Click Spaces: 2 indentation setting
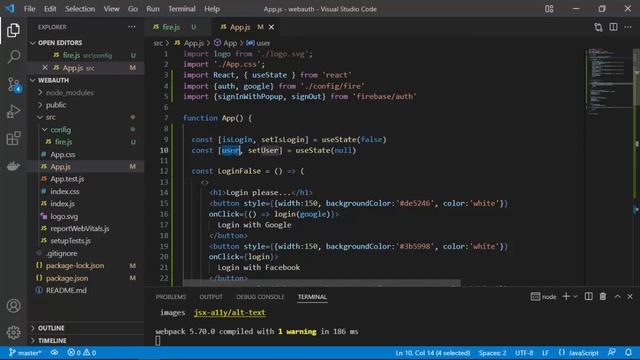 click(x=493, y=353)
